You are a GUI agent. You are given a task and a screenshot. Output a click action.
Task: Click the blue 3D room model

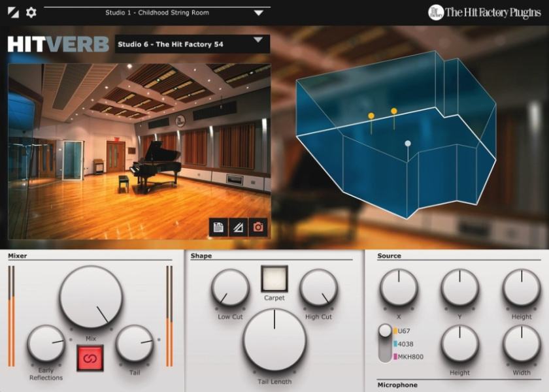pos(396,135)
